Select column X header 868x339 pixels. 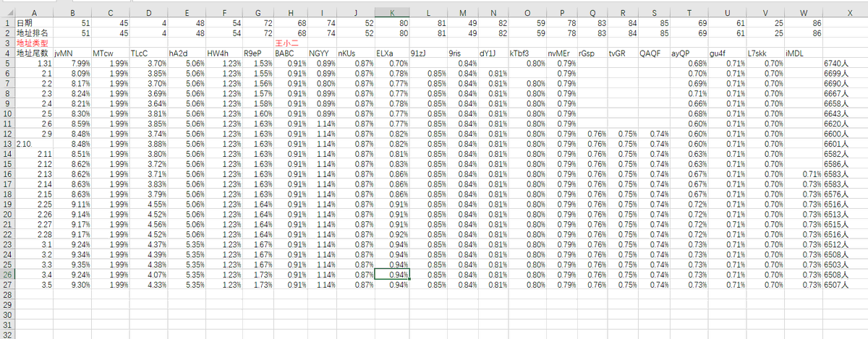click(x=849, y=13)
